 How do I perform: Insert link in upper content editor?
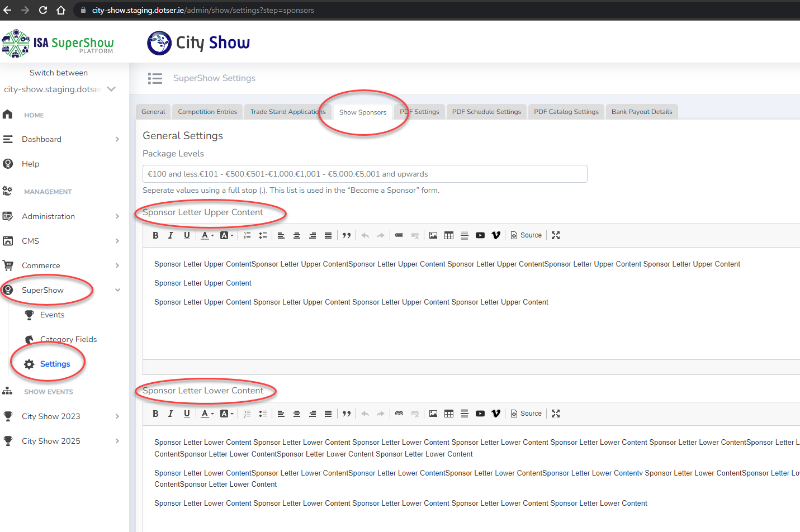[399, 235]
